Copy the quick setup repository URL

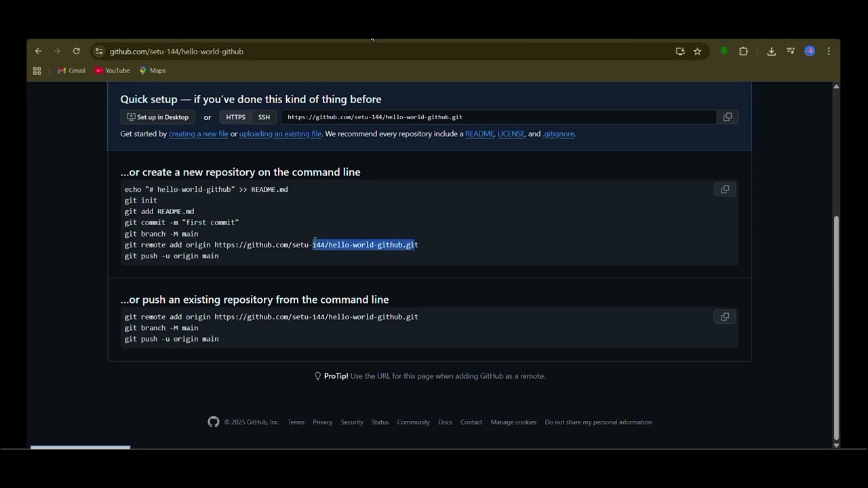[728, 117]
